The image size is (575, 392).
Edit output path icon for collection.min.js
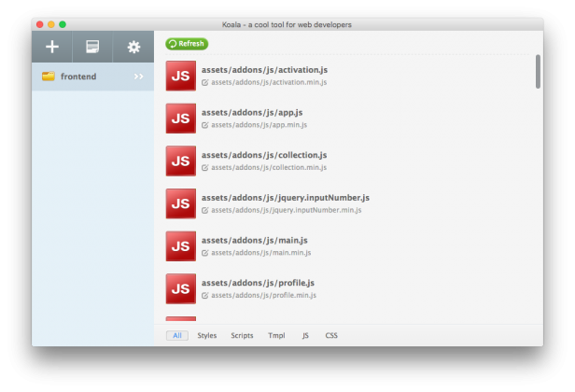(205, 168)
